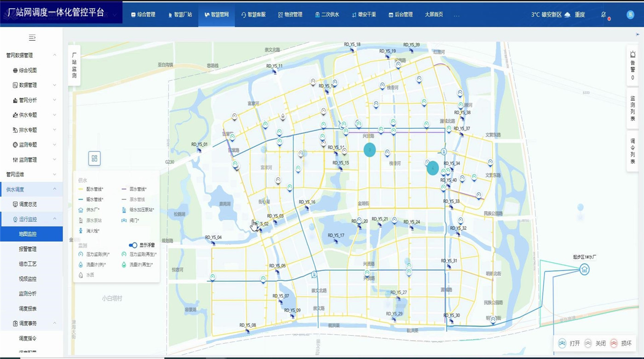Image resolution: width=644 pixels, height=359 pixels.
Task: Open the 告警 alarm panel on the right
Action: [x=632, y=65]
